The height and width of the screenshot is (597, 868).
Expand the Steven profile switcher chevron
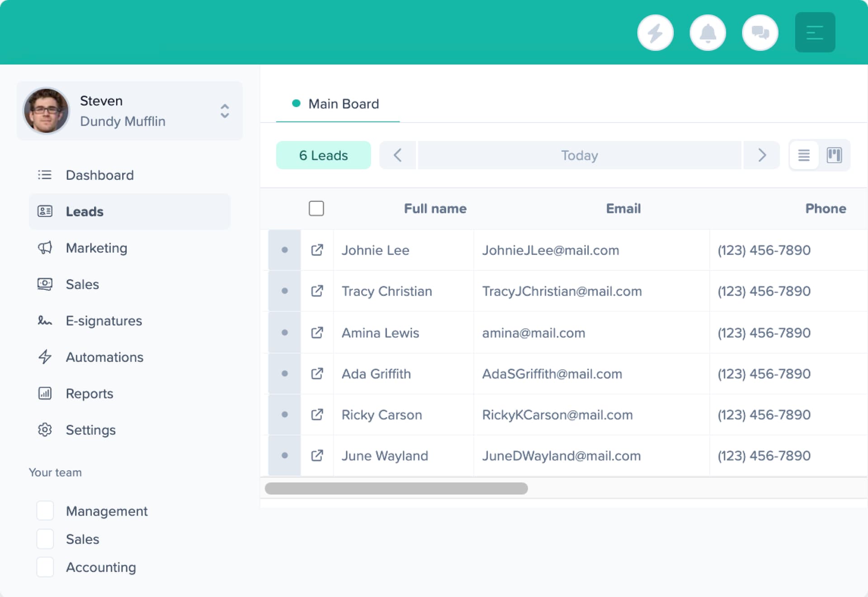pos(224,111)
